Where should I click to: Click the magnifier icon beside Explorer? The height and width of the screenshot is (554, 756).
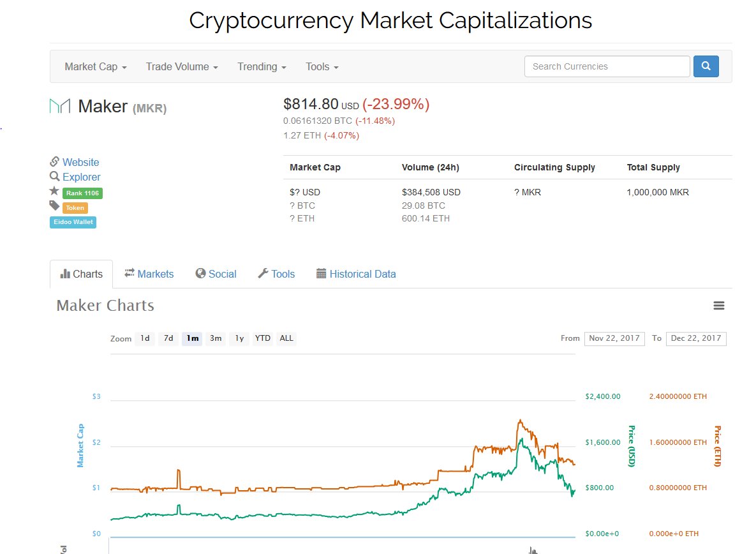[54, 176]
